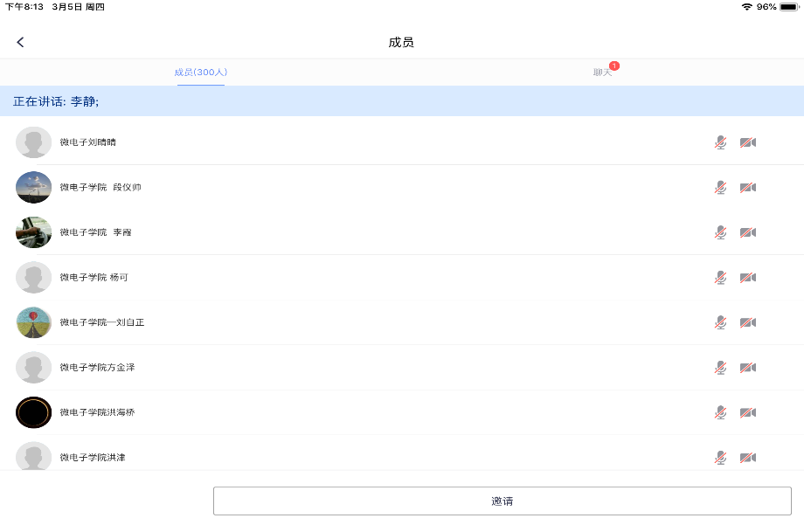Open 段仪帅's sky photo avatar
804x532 pixels.
point(34,188)
